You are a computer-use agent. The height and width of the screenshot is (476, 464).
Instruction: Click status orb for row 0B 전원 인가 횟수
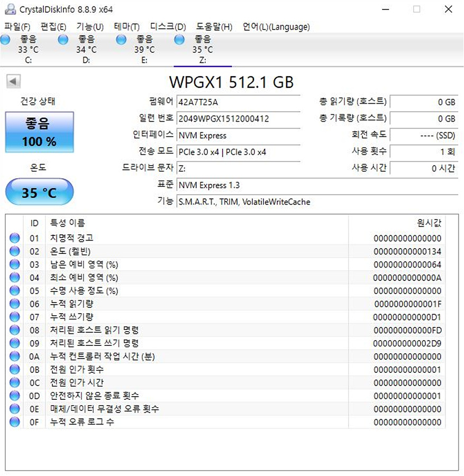(15, 370)
